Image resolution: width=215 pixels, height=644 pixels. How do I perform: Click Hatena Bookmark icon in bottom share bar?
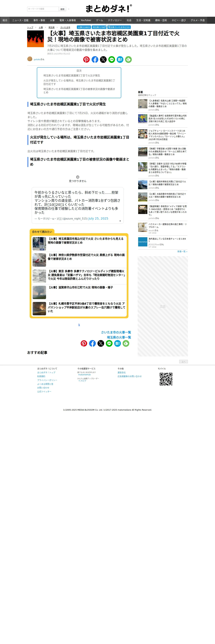pos(118,344)
